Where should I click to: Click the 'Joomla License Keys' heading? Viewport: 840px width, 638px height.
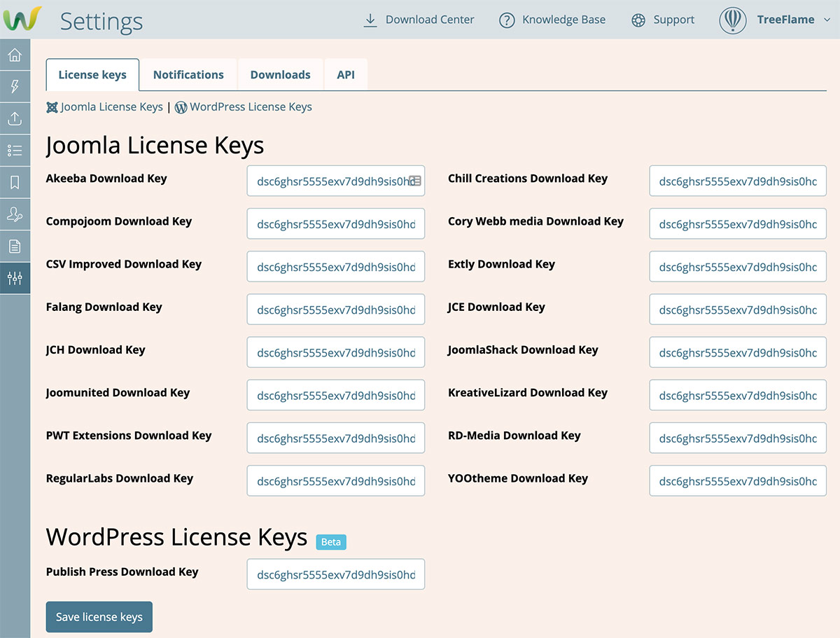pyautogui.click(x=155, y=146)
